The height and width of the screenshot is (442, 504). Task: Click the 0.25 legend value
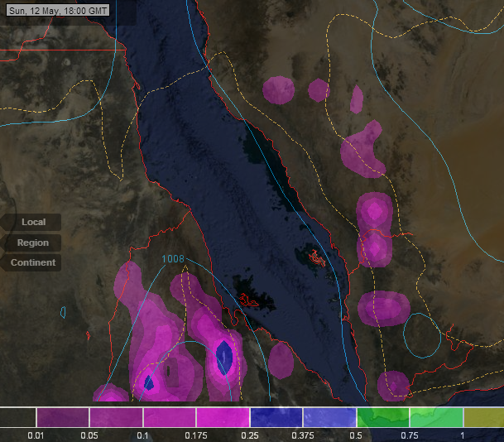pos(250,436)
